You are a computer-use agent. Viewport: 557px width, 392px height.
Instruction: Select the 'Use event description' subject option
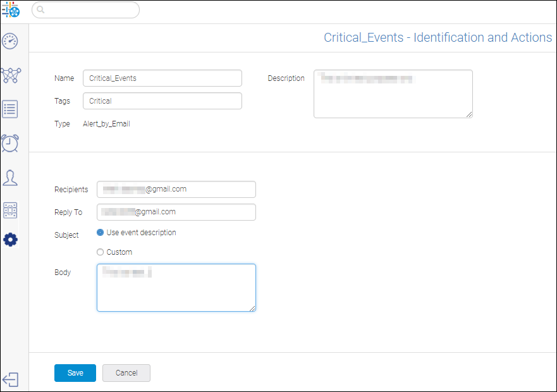pyautogui.click(x=100, y=233)
